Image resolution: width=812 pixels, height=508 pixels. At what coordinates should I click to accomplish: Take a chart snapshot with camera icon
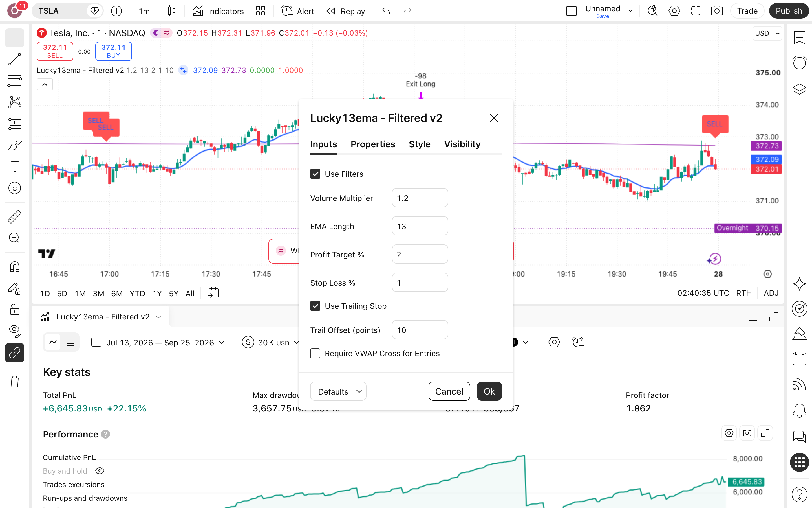717,11
